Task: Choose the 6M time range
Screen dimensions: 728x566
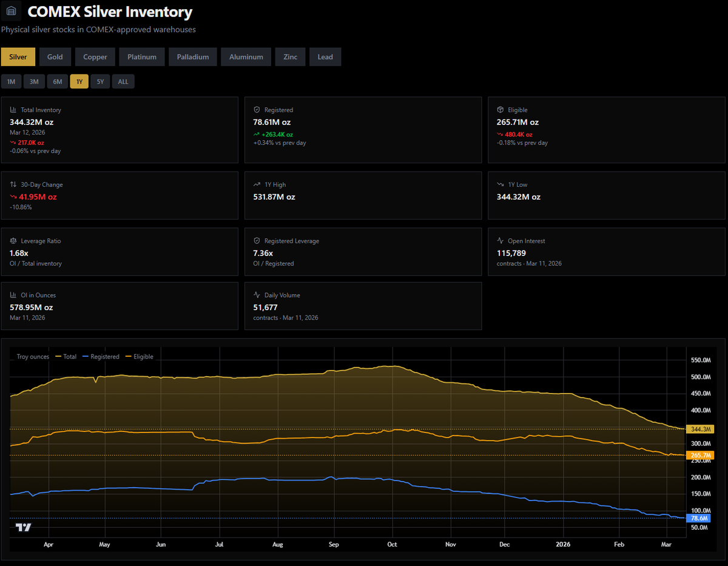Action: click(x=57, y=81)
